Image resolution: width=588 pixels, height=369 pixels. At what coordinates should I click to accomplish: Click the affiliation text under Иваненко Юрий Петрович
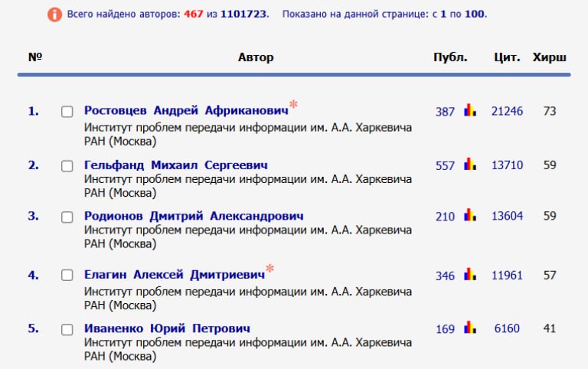(248, 349)
